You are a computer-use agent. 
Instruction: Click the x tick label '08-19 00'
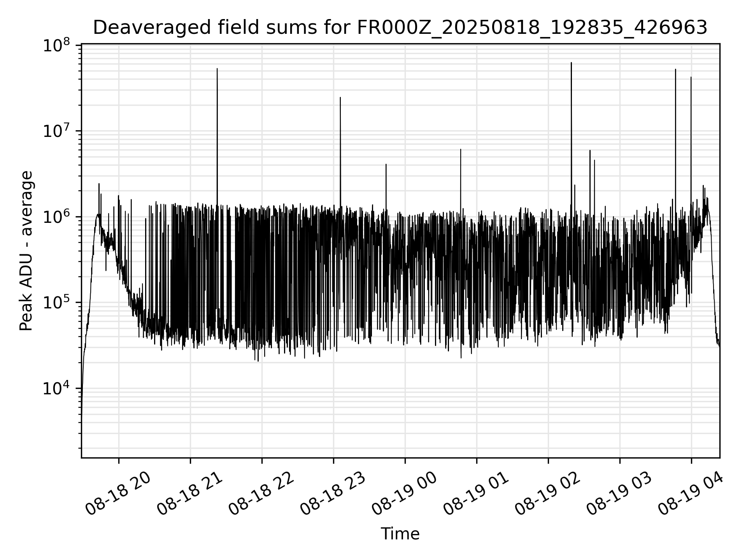click(x=404, y=493)
